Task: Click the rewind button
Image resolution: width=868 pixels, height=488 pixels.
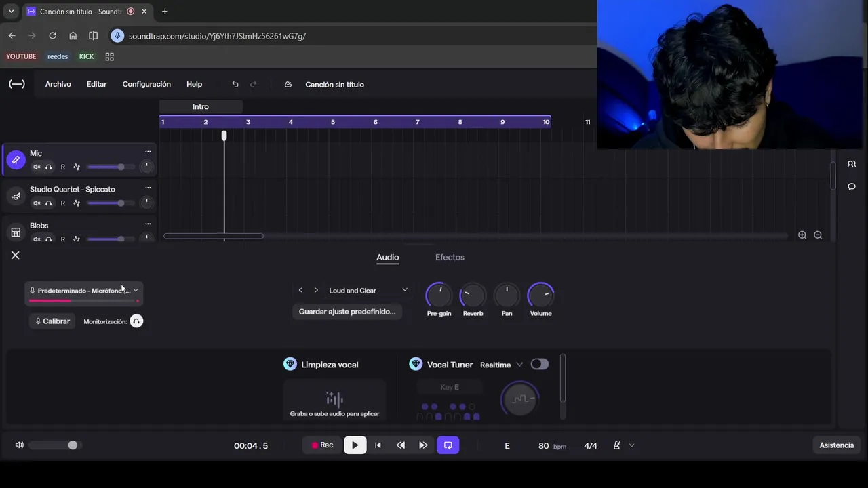Action: [401, 445]
